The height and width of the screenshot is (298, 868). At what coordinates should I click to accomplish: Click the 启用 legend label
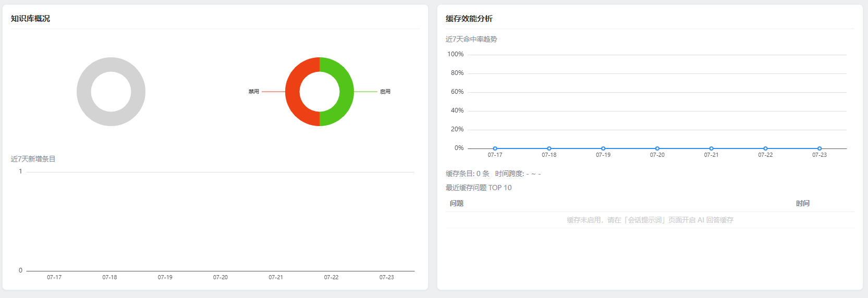click(x=385, y=92)
